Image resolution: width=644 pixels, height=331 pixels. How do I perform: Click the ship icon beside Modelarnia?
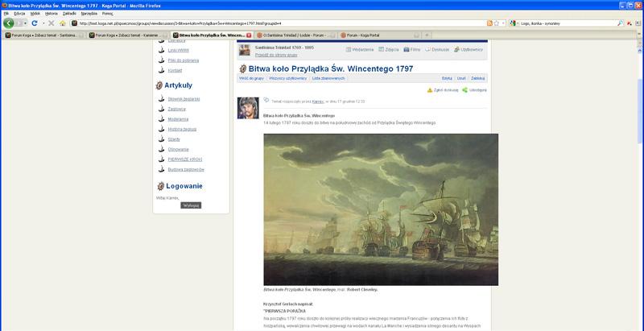(x=161, y=119)
